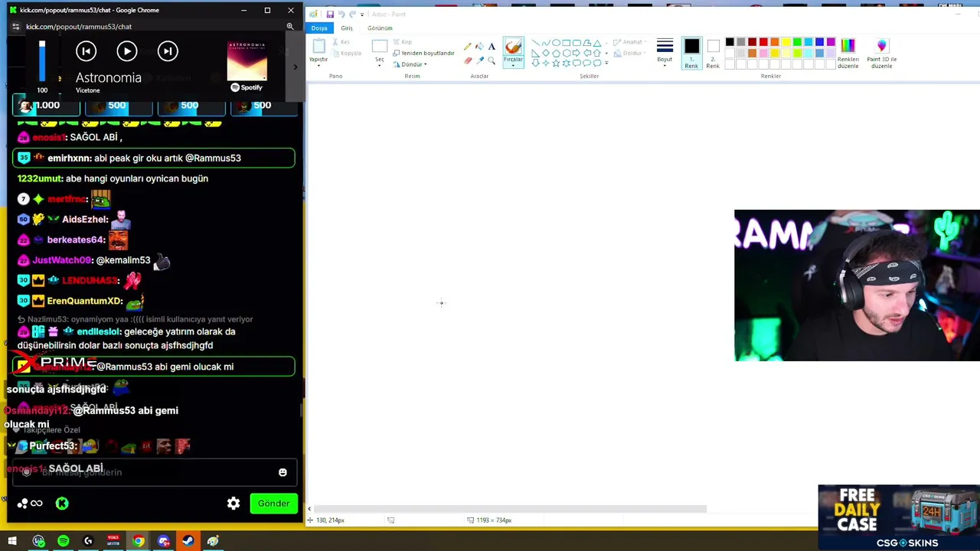The height and width of the screenshot is (551, 980).
Task: Choose the black palette color swatch
Action: 730,42
